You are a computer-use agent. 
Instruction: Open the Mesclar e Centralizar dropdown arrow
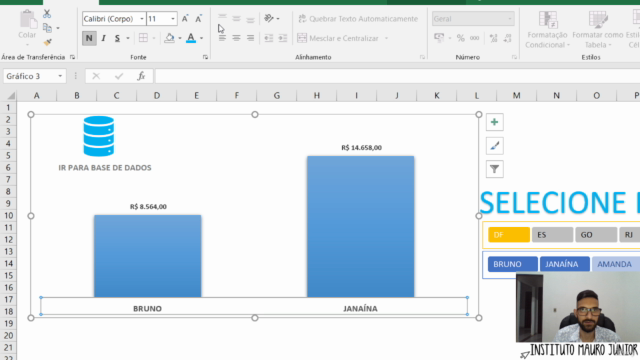coord(386,38)
